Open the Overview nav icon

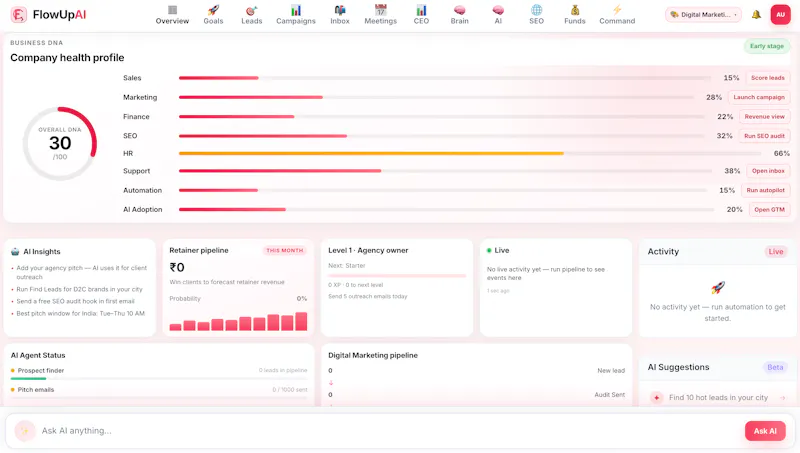[x=172, y=10]
